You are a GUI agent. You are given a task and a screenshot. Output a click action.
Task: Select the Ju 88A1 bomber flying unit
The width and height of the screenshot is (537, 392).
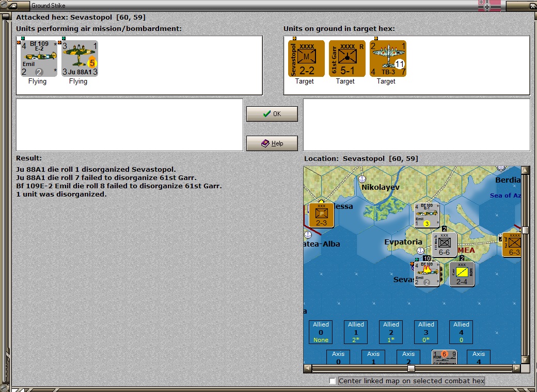coord(80,58)
